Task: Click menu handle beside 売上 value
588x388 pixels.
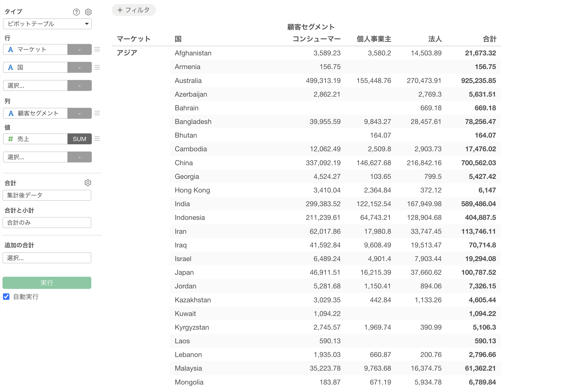Action: pos(97,139)
